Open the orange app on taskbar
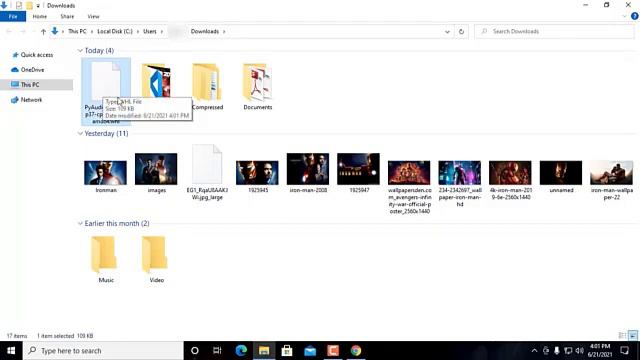The height and width of the screenshot is (360, 640). [x=333, y=351]
